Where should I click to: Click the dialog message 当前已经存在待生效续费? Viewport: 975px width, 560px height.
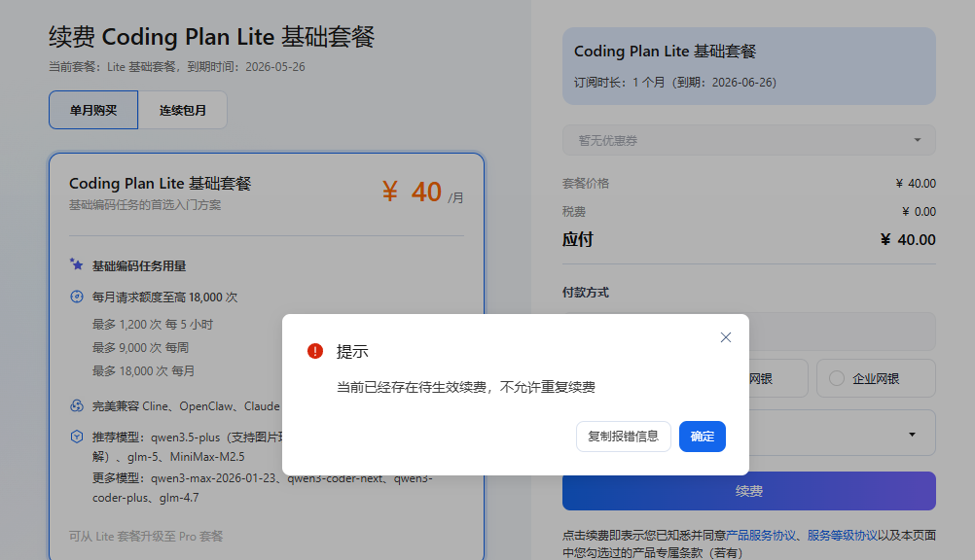point(466,387)
